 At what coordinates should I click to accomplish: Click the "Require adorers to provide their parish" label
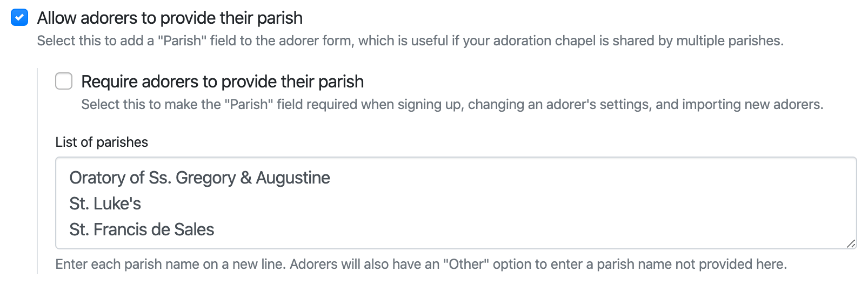[222, 82]
